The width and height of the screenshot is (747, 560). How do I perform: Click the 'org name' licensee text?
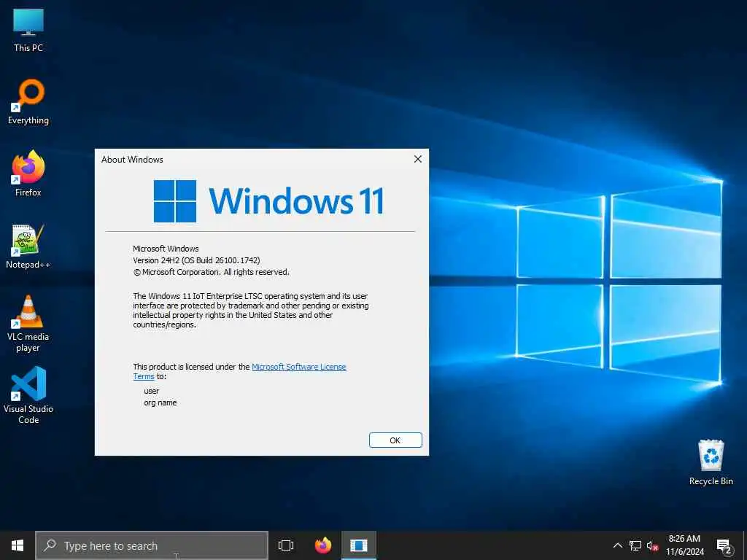160,402
